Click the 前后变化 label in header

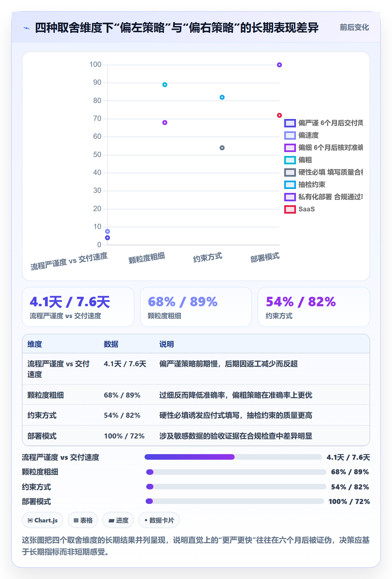tap(354, 27)
